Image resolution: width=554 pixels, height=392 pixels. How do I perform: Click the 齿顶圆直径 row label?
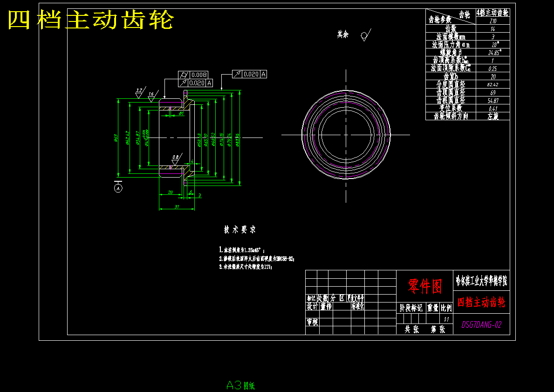pyautogui.click(x=451, y=92)
